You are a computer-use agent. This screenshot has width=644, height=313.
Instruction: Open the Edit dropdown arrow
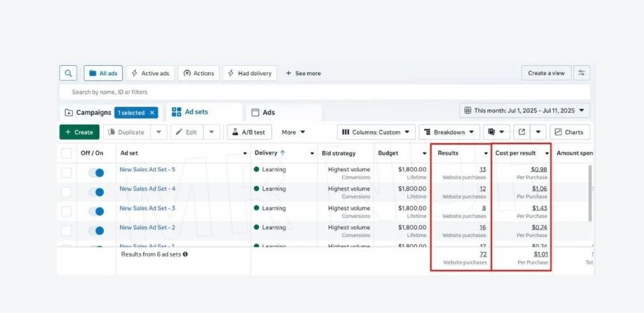click(211, 132)
